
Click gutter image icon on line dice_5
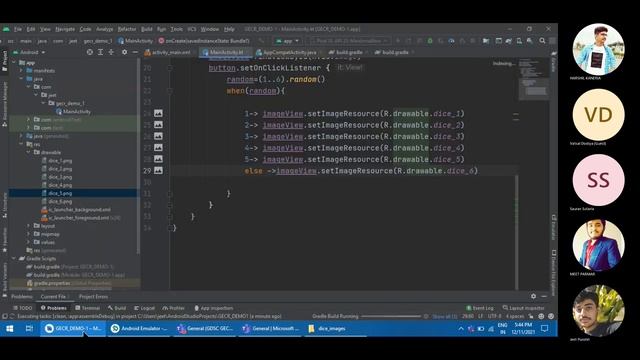[x=158, y=159]
